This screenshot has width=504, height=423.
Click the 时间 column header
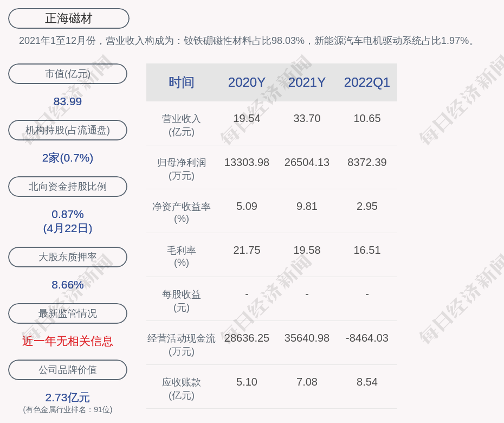pos(182,82)
